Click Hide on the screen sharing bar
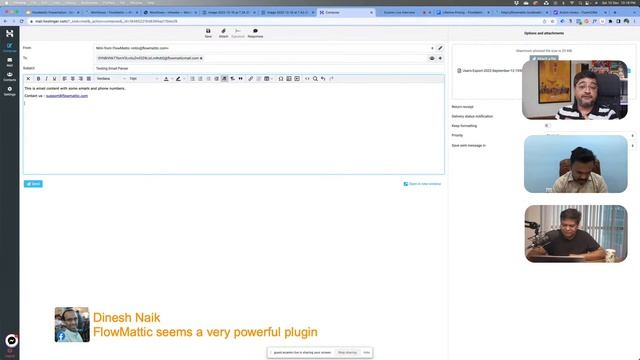Image resolution: width=640 pixels, height=360 pixels. click(367, 353)
